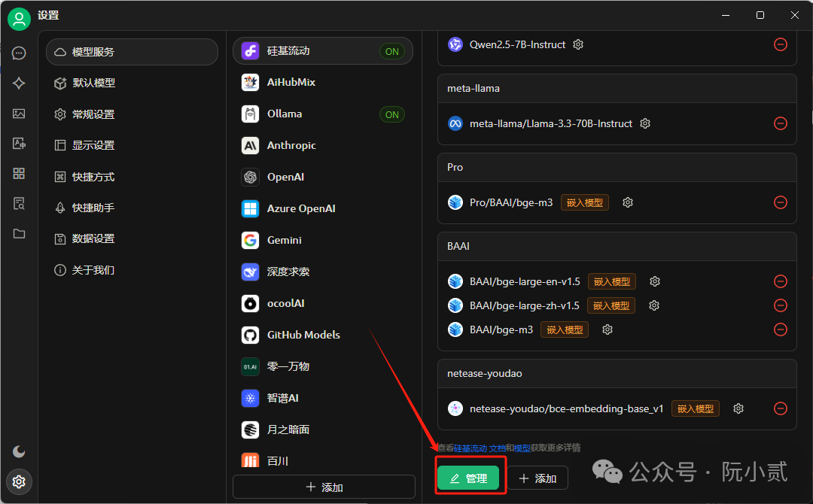Click the BAAI group header

pyautogui.click(x=617, y=246)
